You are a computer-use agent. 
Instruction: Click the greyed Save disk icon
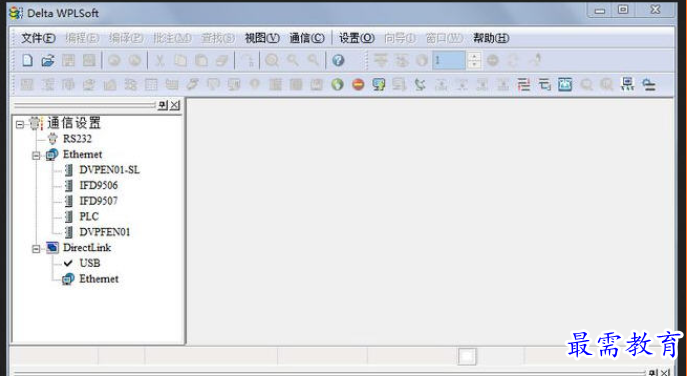[x=68, y=60]
